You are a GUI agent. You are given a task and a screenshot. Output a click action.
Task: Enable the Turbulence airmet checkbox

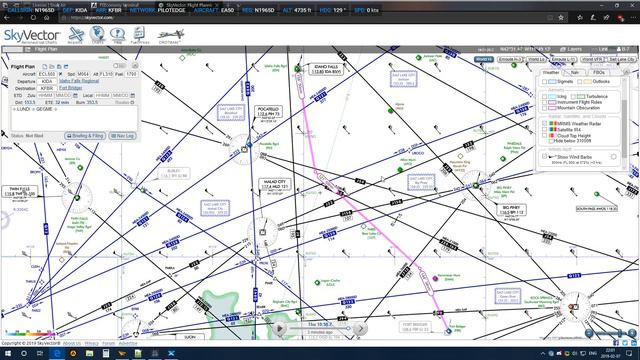pos(573,97)
